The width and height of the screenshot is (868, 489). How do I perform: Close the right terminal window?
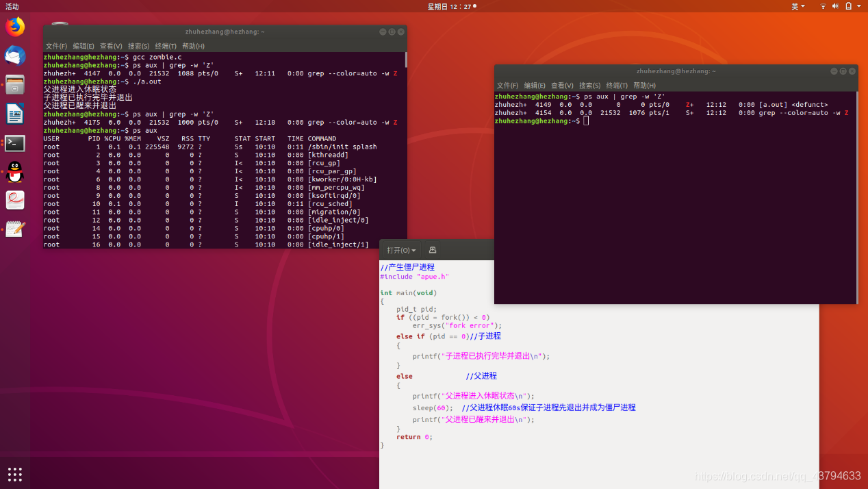[852, 71]
